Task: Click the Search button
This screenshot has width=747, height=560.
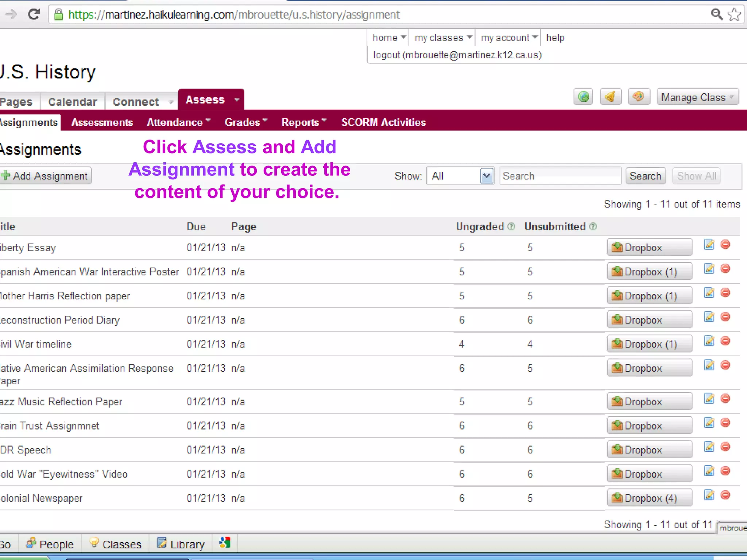Action: pos(645,176)
